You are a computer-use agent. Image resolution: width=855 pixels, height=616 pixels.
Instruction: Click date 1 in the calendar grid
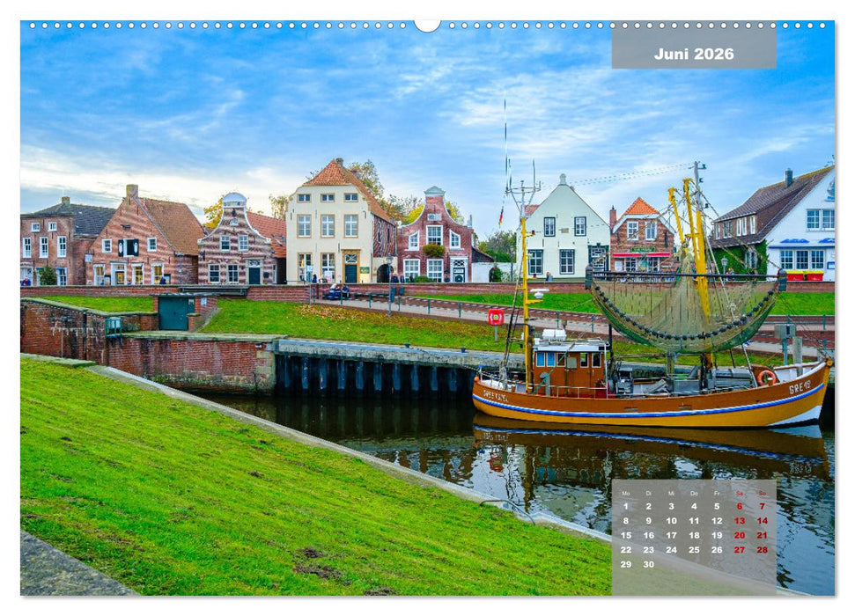tap(626, 506)
